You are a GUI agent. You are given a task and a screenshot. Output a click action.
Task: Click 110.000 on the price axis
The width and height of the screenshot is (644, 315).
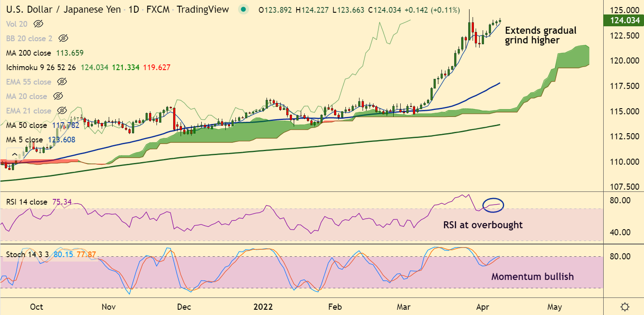pos(624,162)
